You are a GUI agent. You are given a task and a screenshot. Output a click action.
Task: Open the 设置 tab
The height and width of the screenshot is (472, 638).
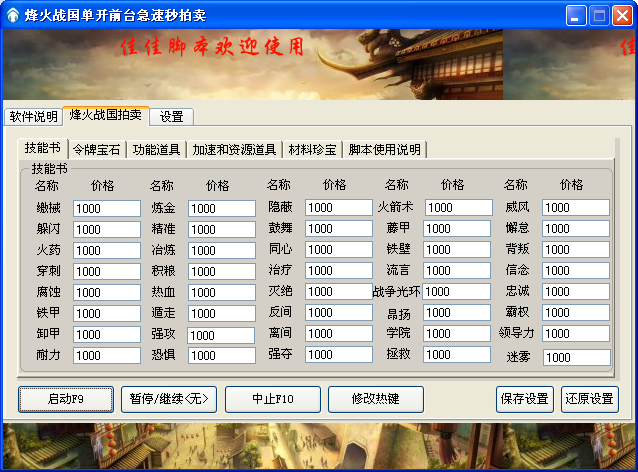171,117
